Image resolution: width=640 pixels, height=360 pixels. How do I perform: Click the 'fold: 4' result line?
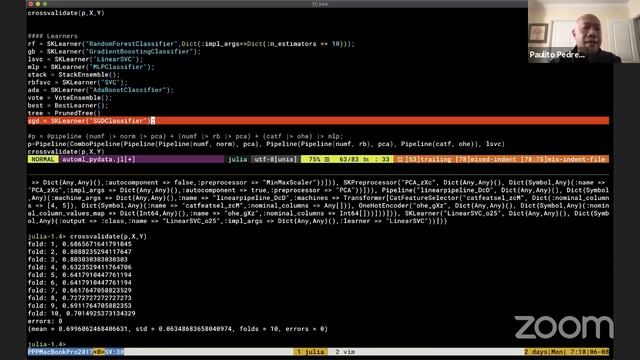[80, 267]
